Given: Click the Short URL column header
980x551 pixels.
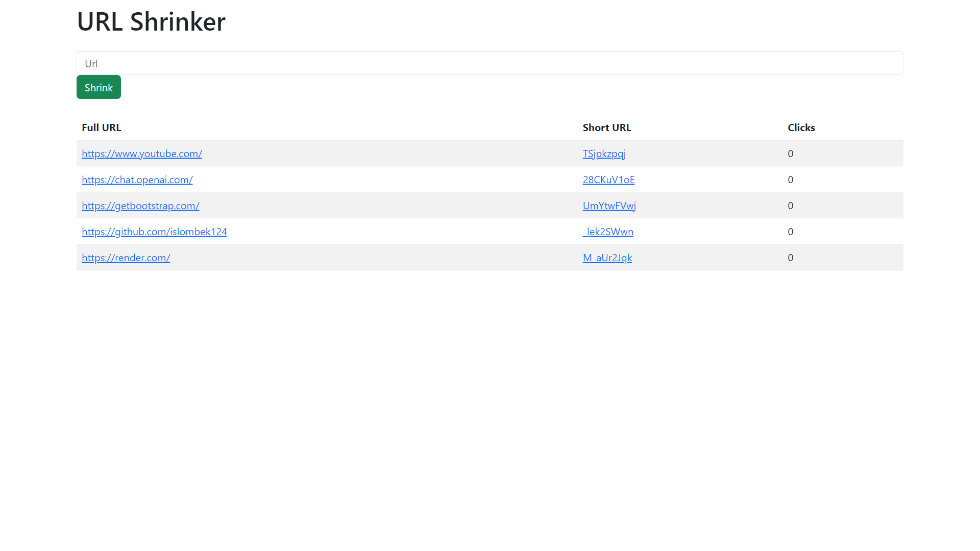Looking at the screenshot, I should (x=606, y=128).
